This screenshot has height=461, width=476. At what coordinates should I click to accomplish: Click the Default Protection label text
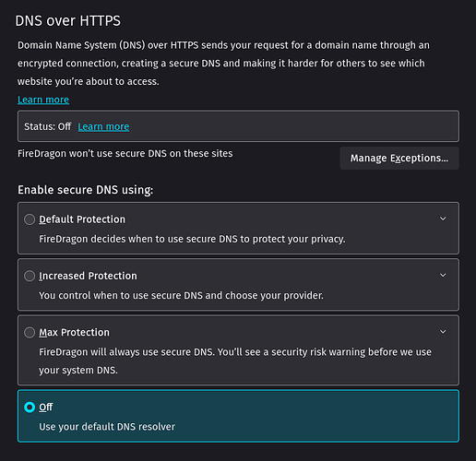pyautogui.click(x=82, y=219)
